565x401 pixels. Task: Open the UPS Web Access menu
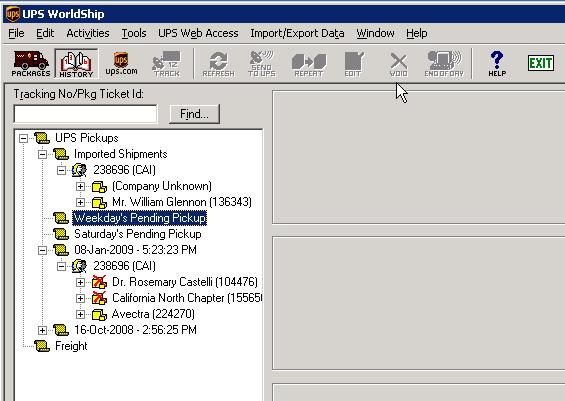click(198, 33)
